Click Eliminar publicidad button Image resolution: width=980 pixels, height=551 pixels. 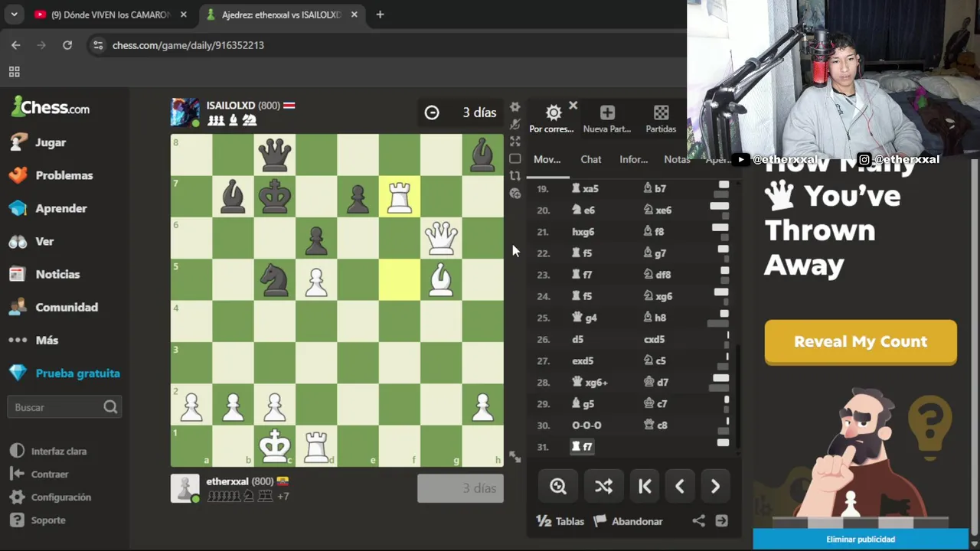point(861,540)
